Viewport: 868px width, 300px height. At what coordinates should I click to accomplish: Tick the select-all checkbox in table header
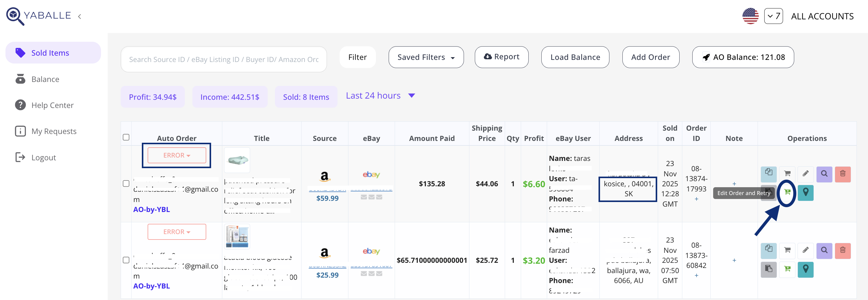pos(126,137)
